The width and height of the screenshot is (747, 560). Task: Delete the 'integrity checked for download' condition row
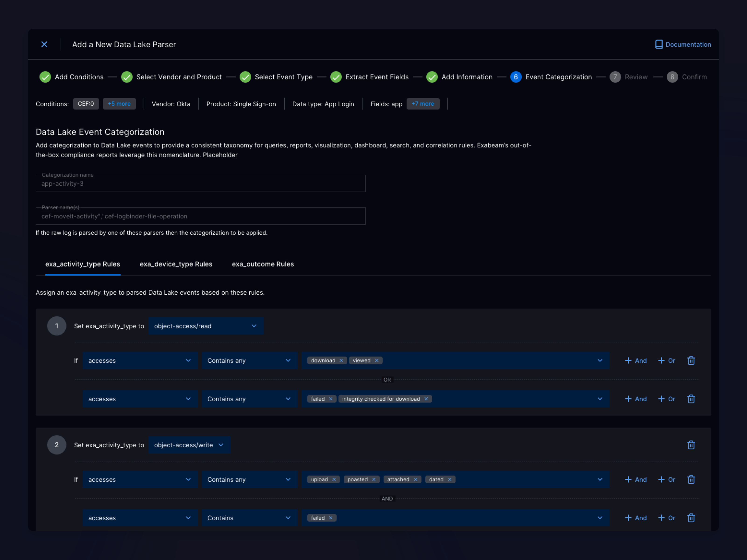coord(691,399)
